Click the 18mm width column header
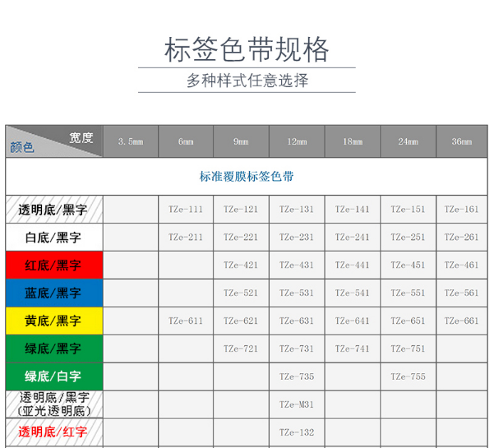The height and width of the screenshot is (448, 494). pyautogui.click(x=353, y=141)
